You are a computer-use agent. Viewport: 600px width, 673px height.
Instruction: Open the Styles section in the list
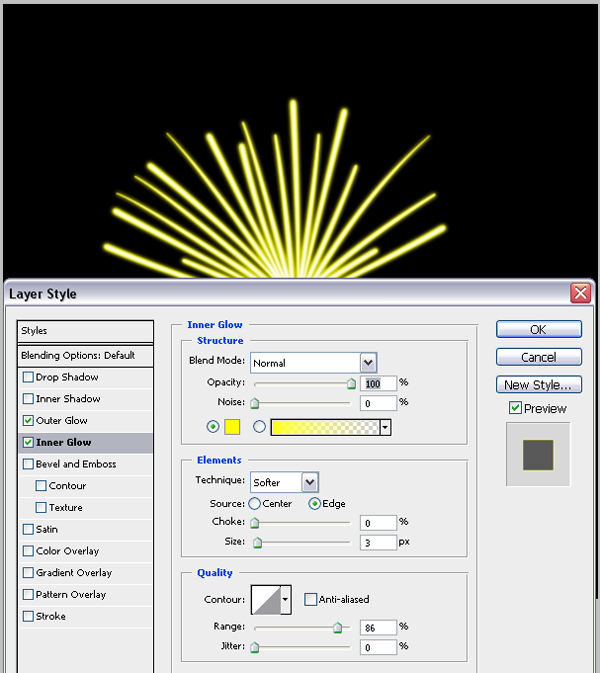85,331
